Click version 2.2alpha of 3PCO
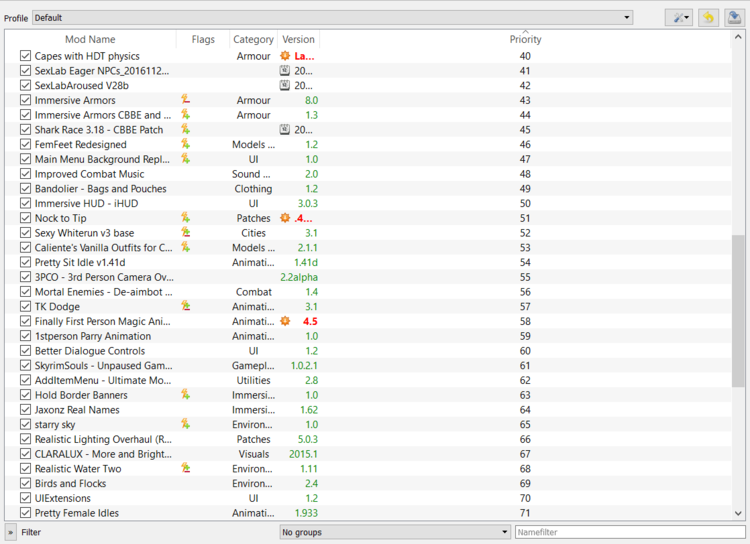This screenshot has width=750, height=544. pyautogui.click(x=299, y=278)
